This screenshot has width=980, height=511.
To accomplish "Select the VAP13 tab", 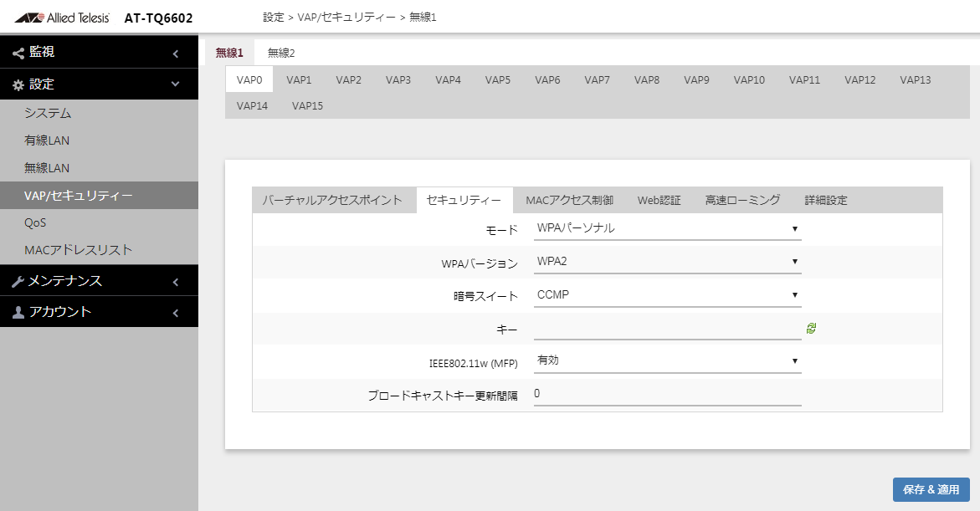I will pyautogui.click(x=916, y=80).
